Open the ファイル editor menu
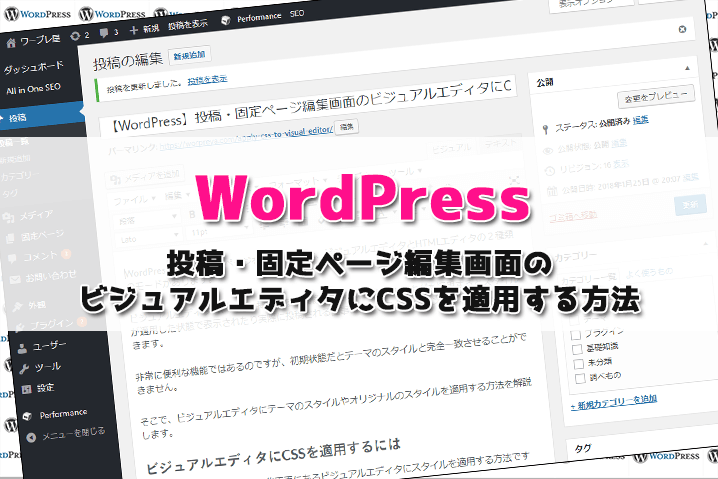The image size is (718, 479). 134,200
